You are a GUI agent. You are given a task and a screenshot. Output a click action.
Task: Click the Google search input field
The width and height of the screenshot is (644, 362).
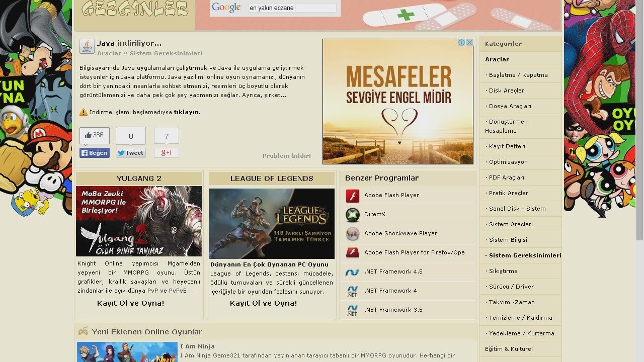pos(292,8)
